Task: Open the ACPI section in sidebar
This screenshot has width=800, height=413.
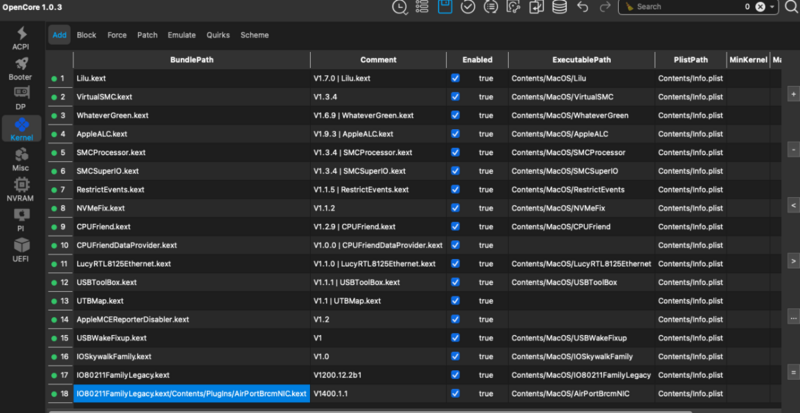Action: [21, 38]
